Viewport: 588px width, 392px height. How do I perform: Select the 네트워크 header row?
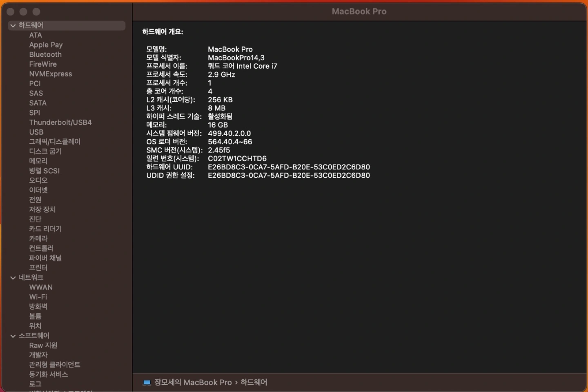pos(67,278)
